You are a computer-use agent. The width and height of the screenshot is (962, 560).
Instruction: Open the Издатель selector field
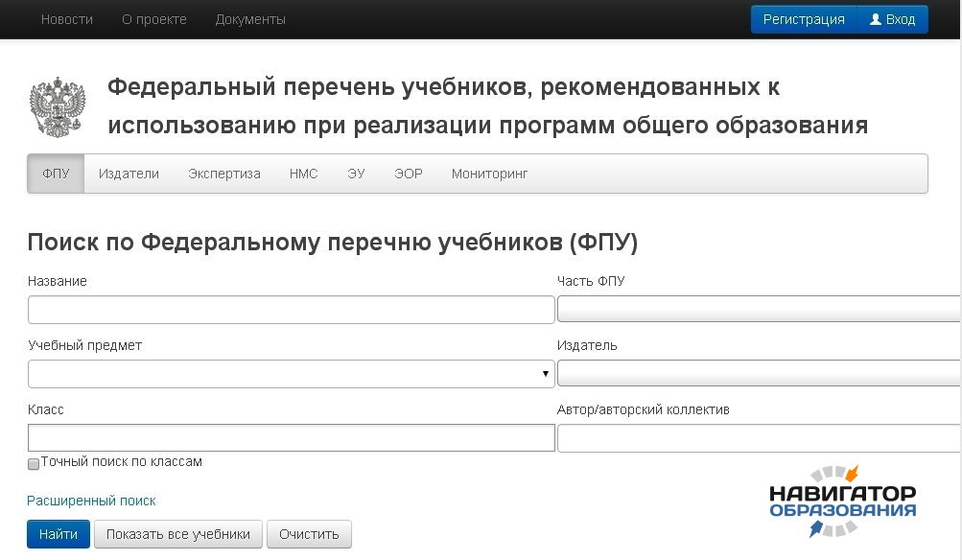(x=758, y=373)
